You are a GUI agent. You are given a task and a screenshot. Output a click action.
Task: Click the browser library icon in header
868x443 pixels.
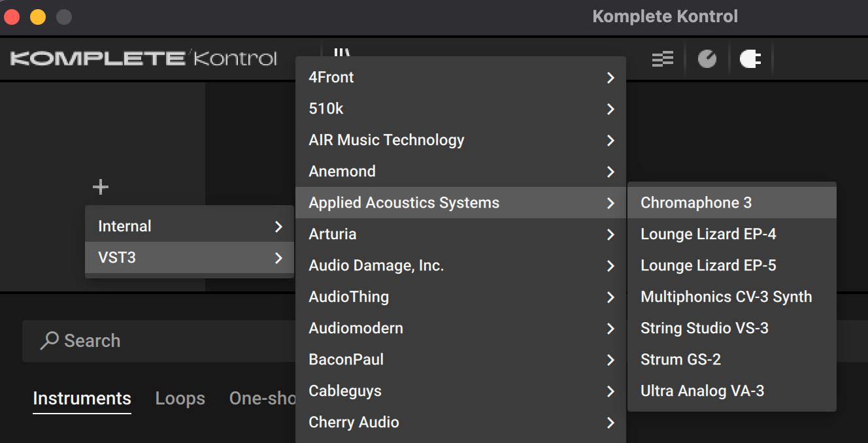point(341,52)
